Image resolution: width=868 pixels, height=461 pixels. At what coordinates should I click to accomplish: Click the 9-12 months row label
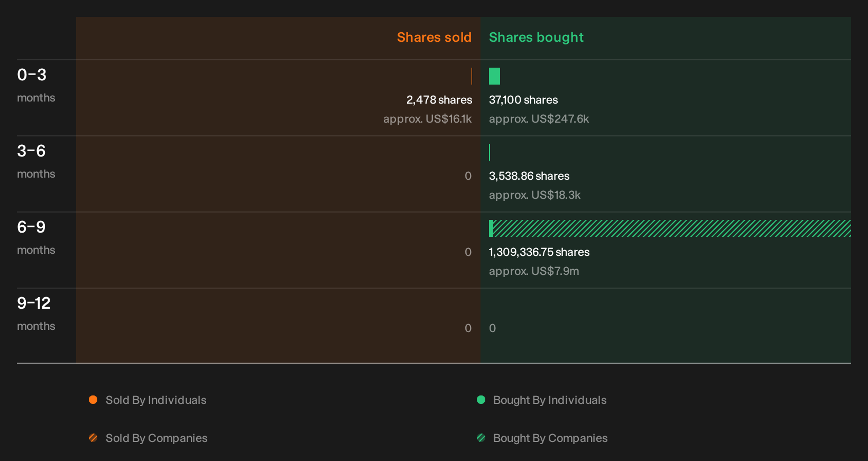[x=36, y=314]
